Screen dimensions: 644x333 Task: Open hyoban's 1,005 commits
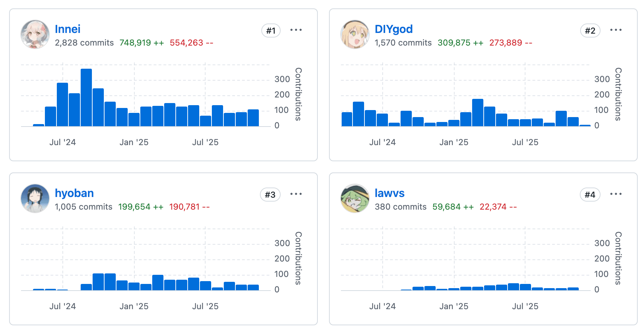coord(83,207)
